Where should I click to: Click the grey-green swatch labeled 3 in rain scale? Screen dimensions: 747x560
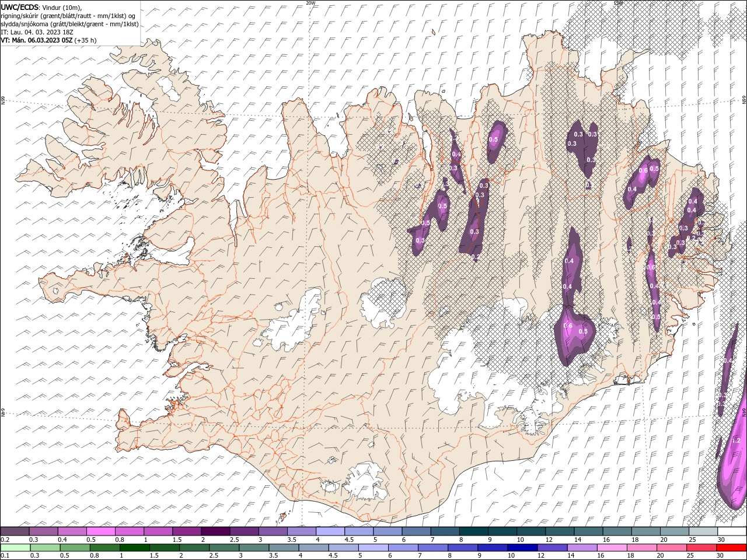pos(254,548)
